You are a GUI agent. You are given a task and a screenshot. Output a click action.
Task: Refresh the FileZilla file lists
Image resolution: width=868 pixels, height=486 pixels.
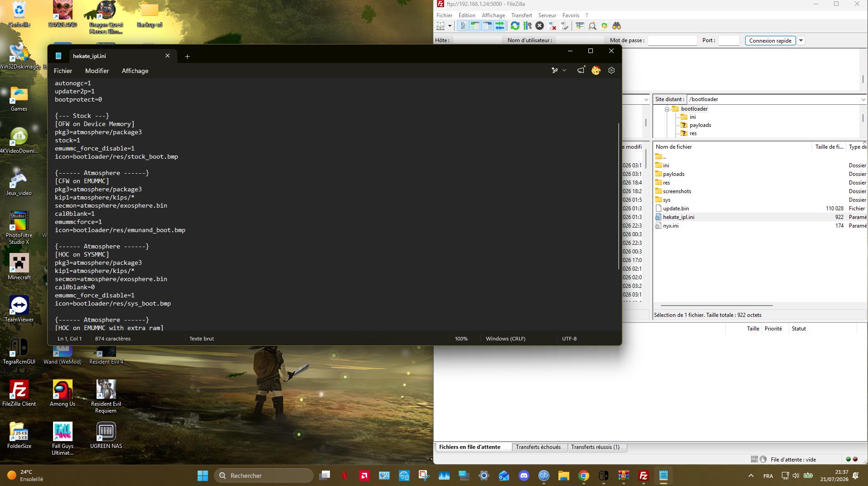(515, 26)
